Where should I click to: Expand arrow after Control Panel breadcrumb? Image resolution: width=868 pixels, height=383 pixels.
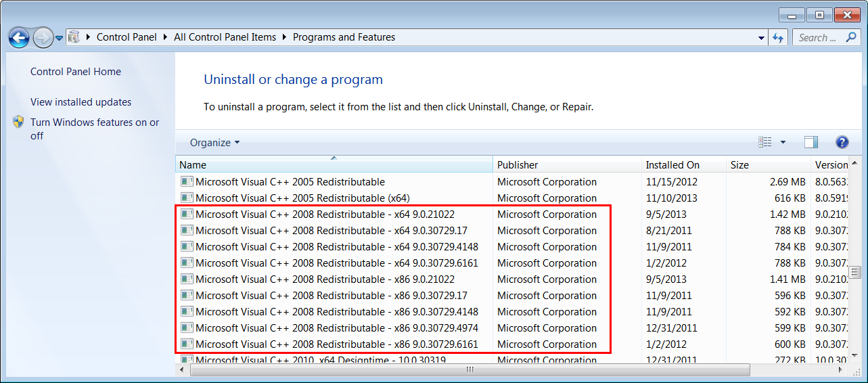(166, 37)
